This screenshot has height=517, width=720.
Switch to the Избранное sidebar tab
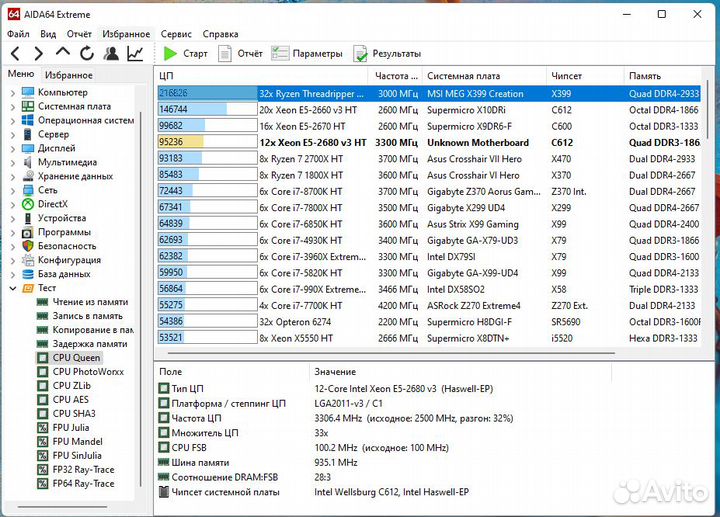click(x=68, y=75)
